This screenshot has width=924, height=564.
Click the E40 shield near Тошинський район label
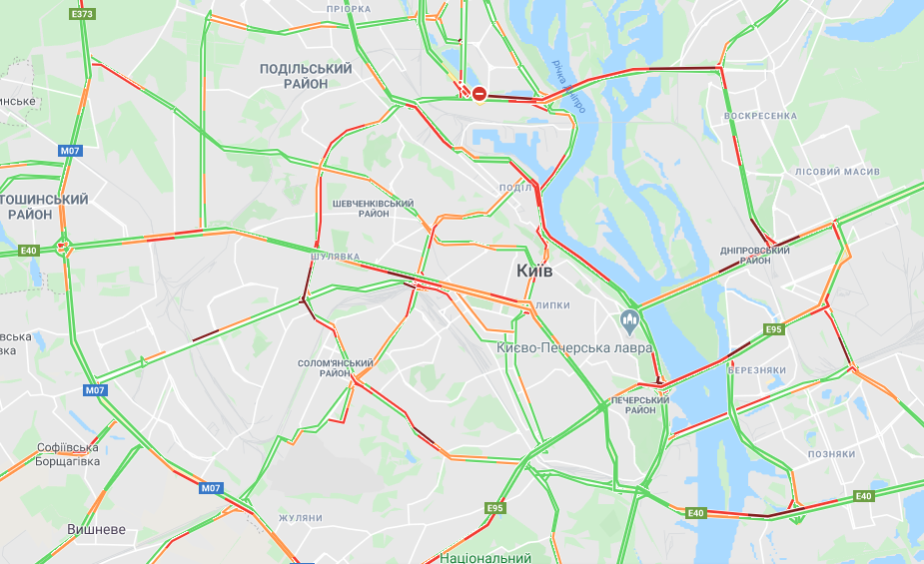29,251
